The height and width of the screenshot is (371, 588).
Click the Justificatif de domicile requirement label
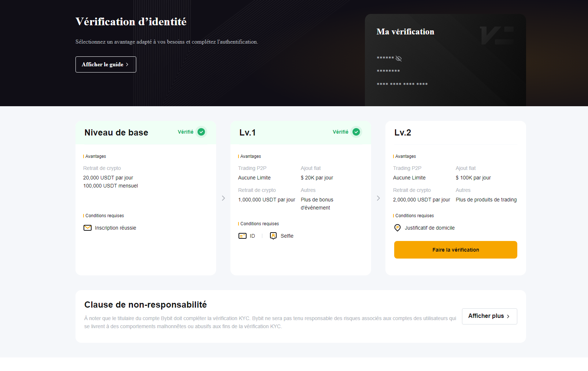coord(429,228)
